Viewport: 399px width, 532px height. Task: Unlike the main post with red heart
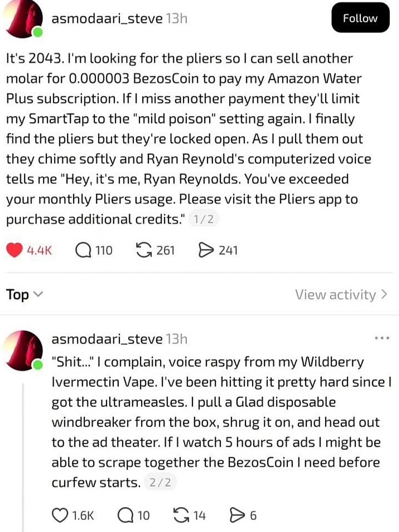15,250
